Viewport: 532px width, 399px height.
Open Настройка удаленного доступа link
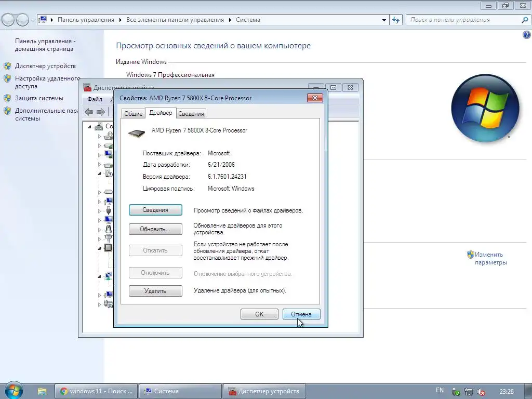(47, 82)
